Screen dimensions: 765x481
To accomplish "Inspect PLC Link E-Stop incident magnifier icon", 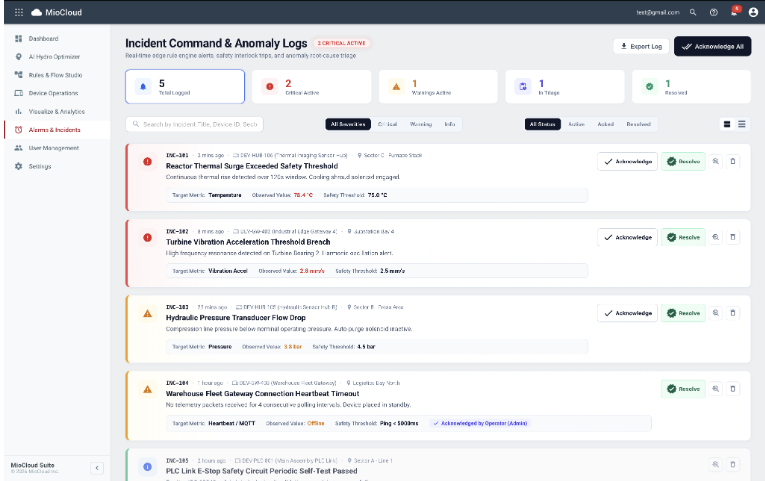I will (x=716, y=464).
